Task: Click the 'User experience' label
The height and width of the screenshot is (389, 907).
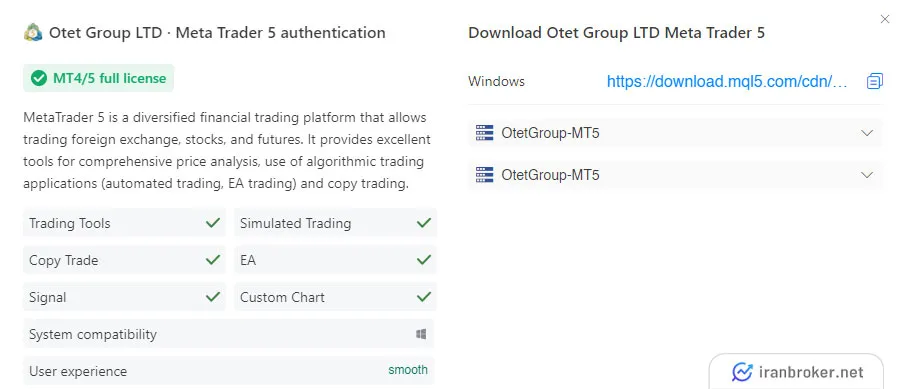Action: tap(78, 371)
